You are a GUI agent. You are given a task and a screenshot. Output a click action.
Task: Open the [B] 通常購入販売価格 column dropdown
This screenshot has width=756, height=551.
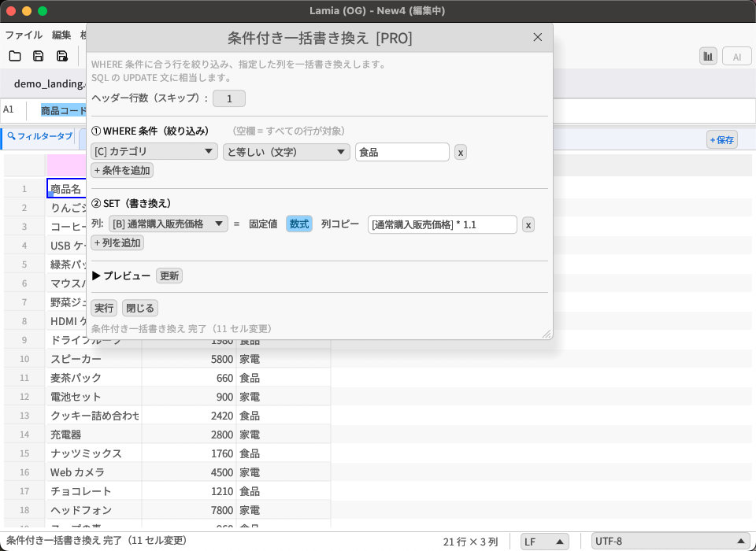[169, 224]
